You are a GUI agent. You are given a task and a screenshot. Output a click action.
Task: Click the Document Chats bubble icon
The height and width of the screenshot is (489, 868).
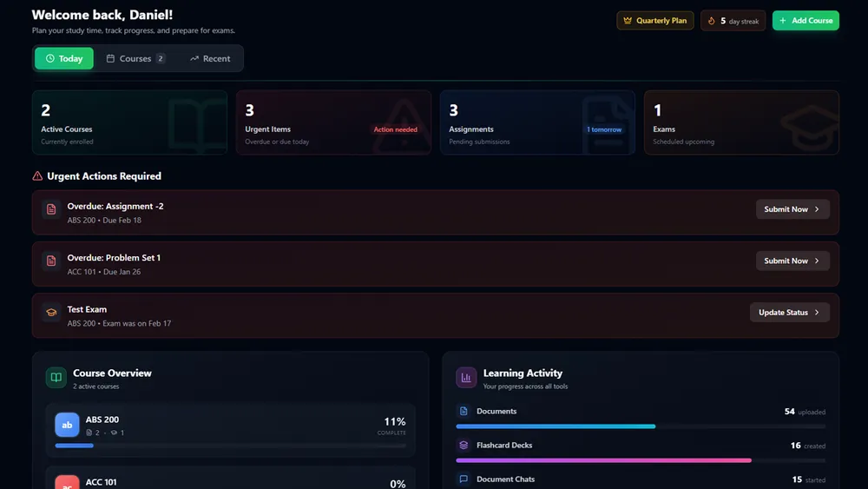point(464,479)
